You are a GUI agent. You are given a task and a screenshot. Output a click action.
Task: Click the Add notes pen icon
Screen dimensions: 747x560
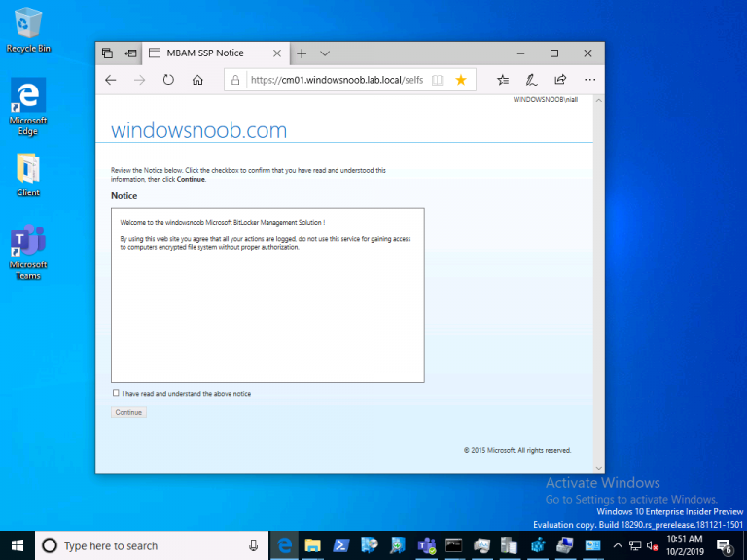pos(532,80)
